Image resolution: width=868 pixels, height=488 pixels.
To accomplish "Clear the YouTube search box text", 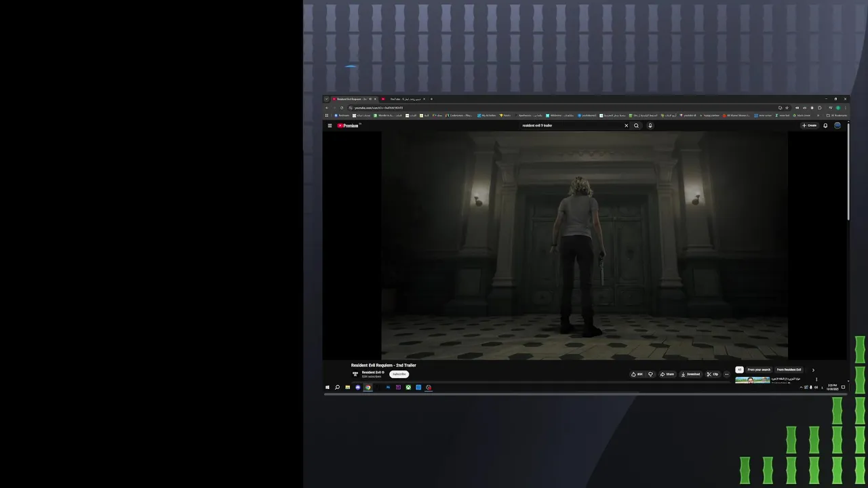I will point(627,125).
